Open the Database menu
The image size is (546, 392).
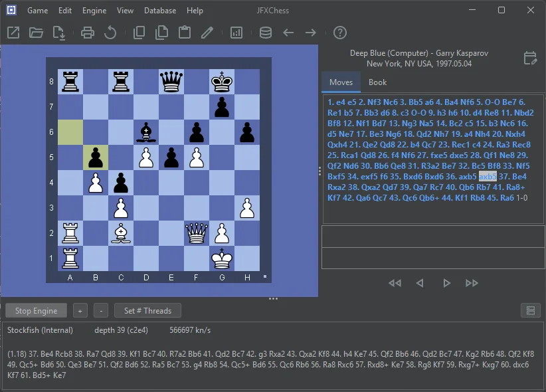click(x=160, y=11)
